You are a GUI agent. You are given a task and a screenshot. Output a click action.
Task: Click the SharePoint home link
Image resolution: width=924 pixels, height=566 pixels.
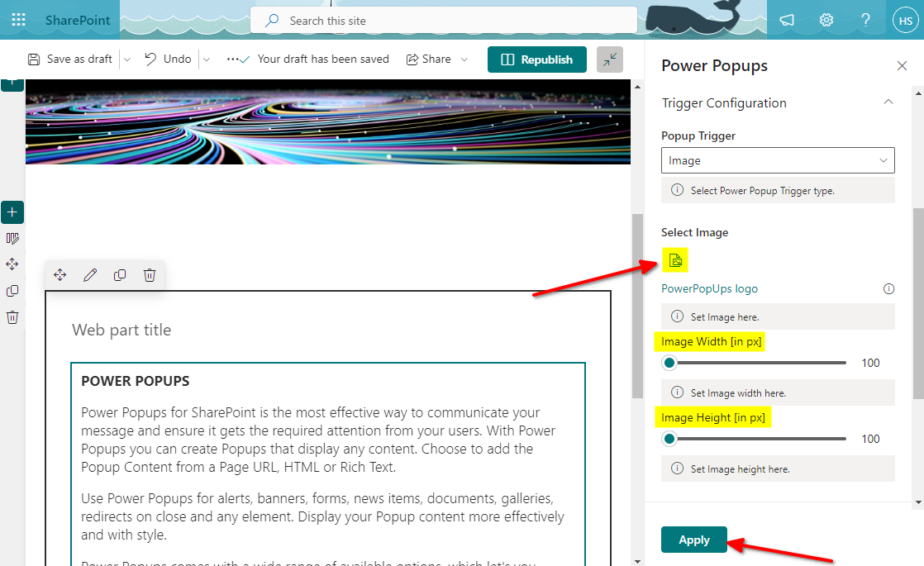[77, 20]
